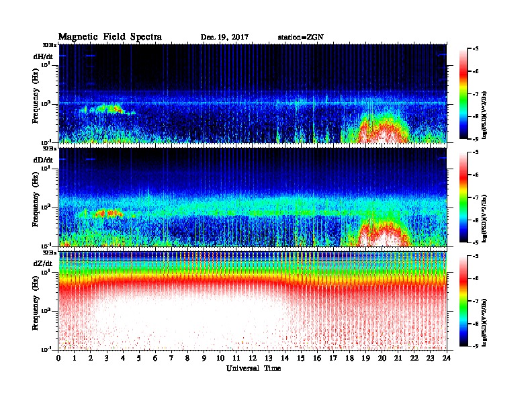The height and width of the screenshot is (411, 532).
Task: Click hour tick label 23 on the time axis
Action: pos(431,359)
